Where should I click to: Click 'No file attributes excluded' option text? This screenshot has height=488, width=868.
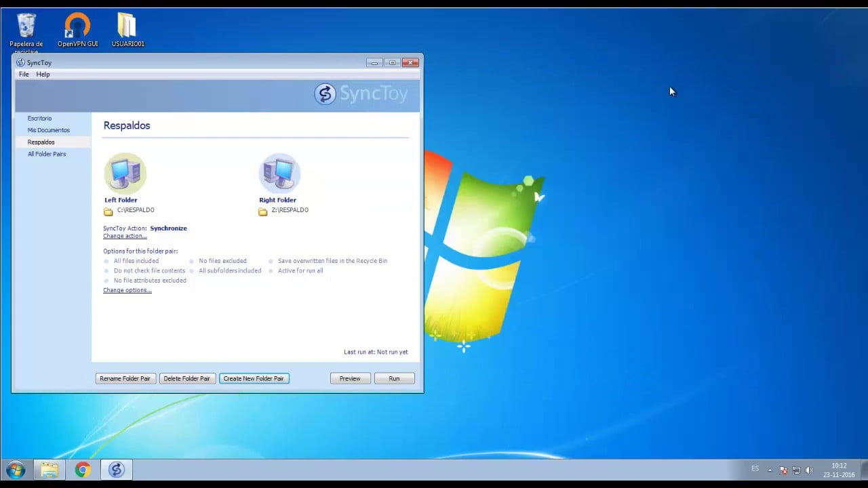click(x=150, y=281)
